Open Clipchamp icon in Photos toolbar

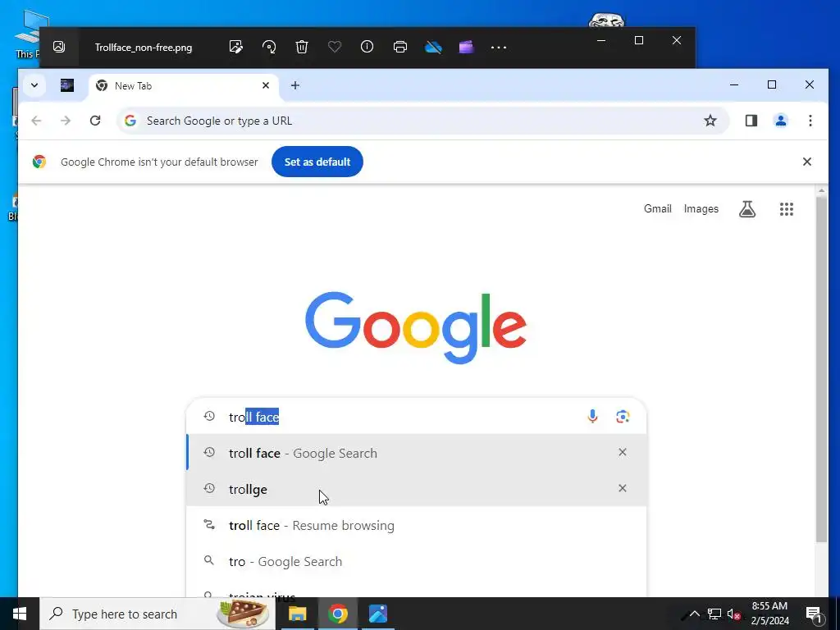click(466, 47)
